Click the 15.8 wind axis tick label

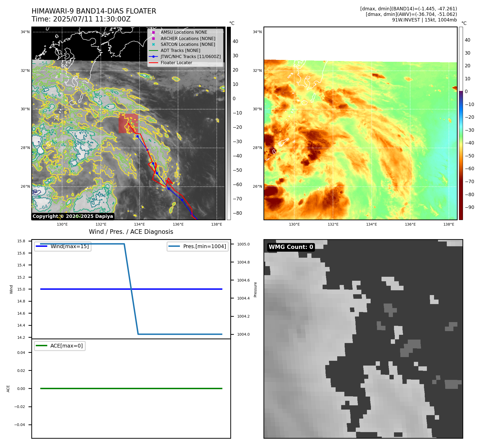[21, 241]
